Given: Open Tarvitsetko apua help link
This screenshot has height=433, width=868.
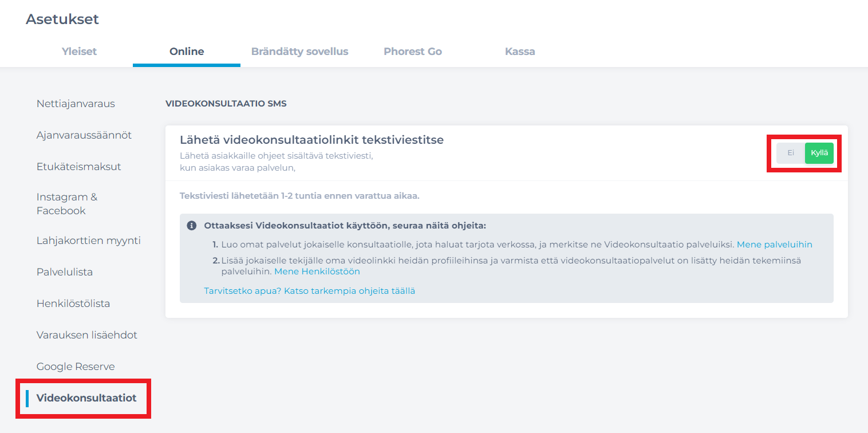Looking at the screenshot, I should pyautogui.click(x=310, y=291).
